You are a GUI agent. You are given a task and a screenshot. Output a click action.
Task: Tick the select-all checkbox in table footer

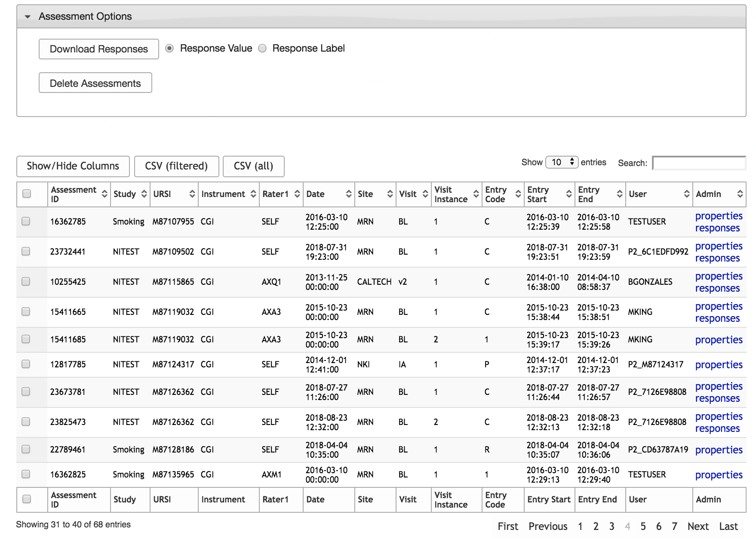click(27, 499)
